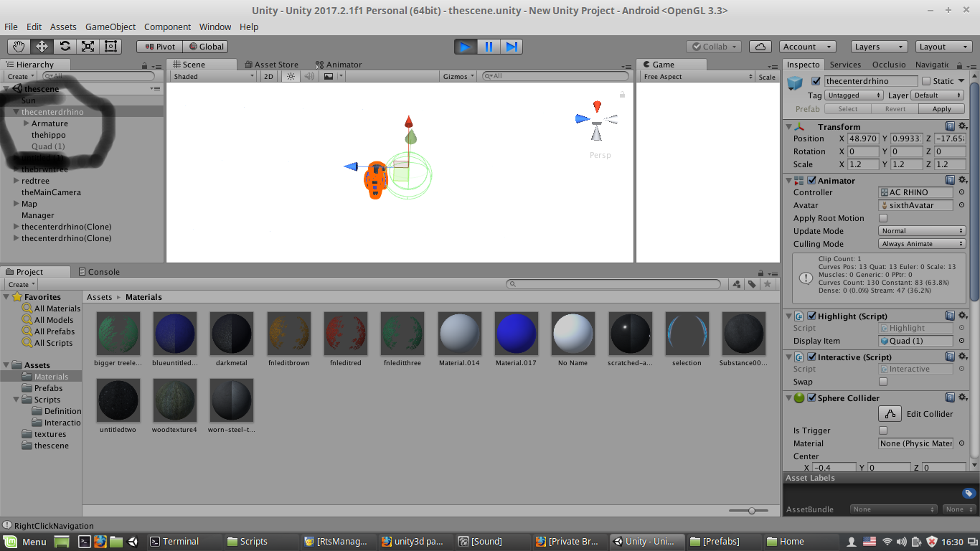Open scene effects image icon dropdown
This screenshot has height=551, width=980.
[x=332, y=76]
